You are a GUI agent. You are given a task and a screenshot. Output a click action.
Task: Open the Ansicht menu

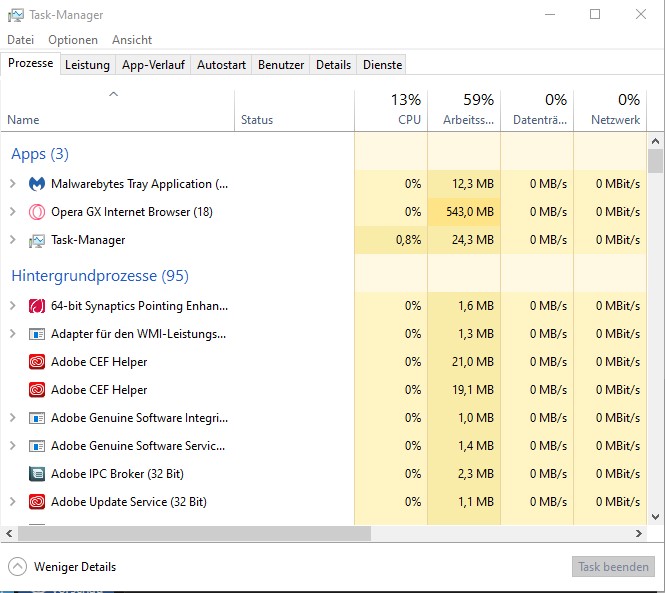[x=132, y=40]
